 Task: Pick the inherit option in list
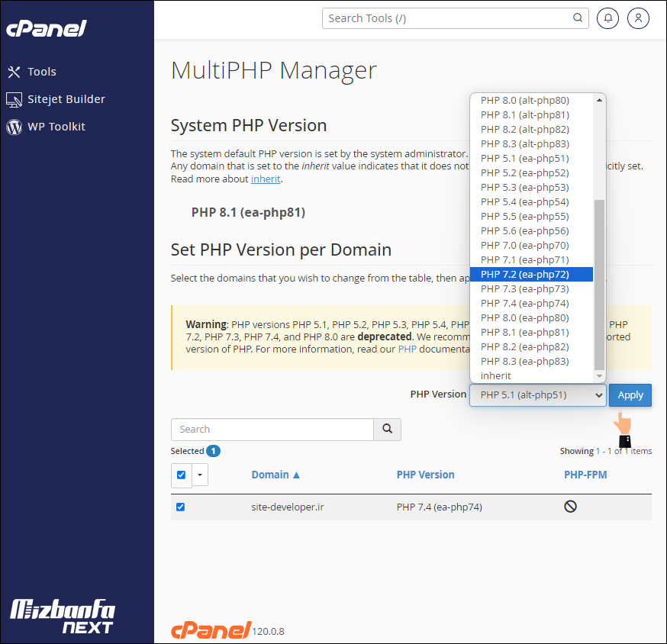(496, 375)
